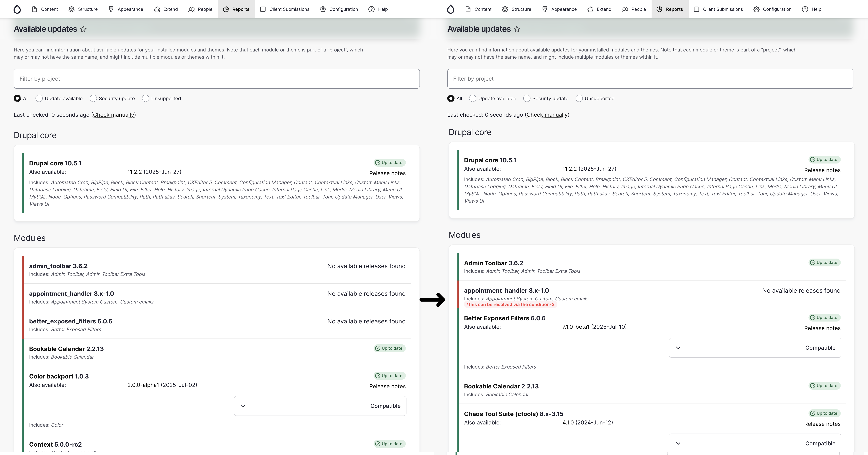Click left 'Check manually' link
Viewport: 868px width, 455px height.
114,115
